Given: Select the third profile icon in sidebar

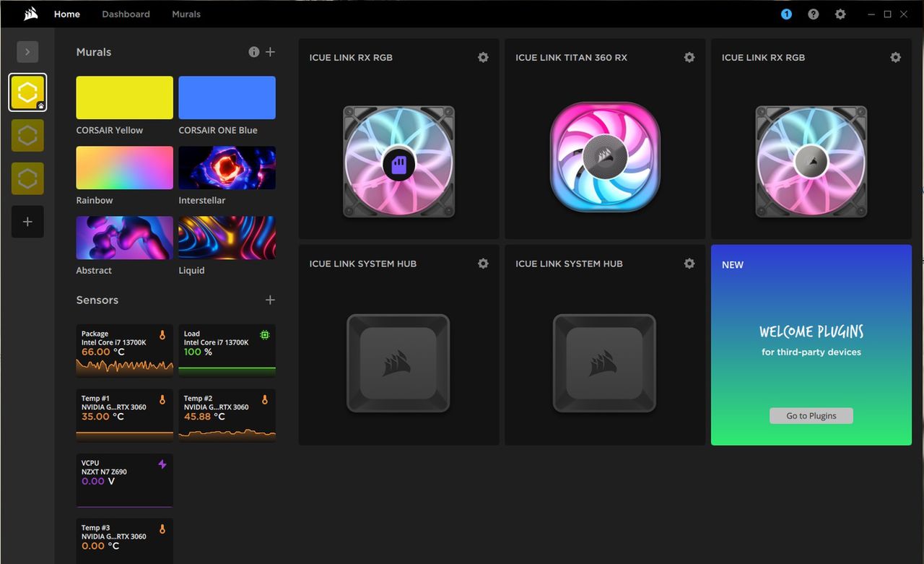Looking at the screenshot, I should (x=27, y=178).
